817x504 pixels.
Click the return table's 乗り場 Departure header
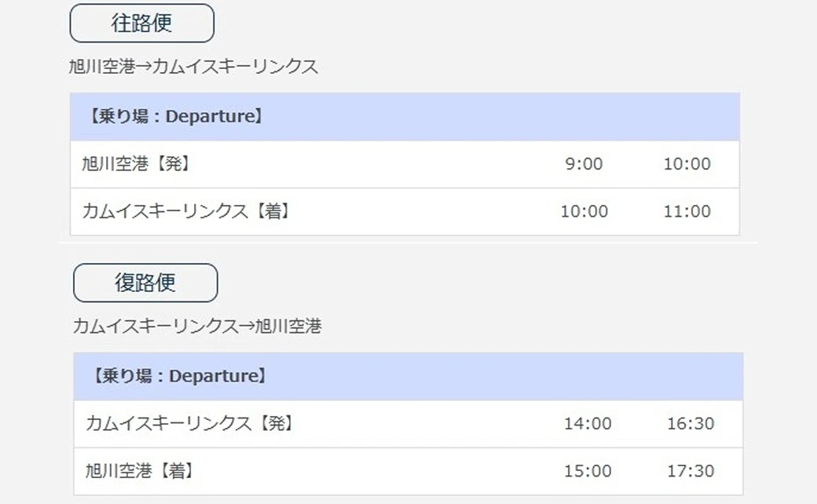pyautogui.click(x=178, y=376)
